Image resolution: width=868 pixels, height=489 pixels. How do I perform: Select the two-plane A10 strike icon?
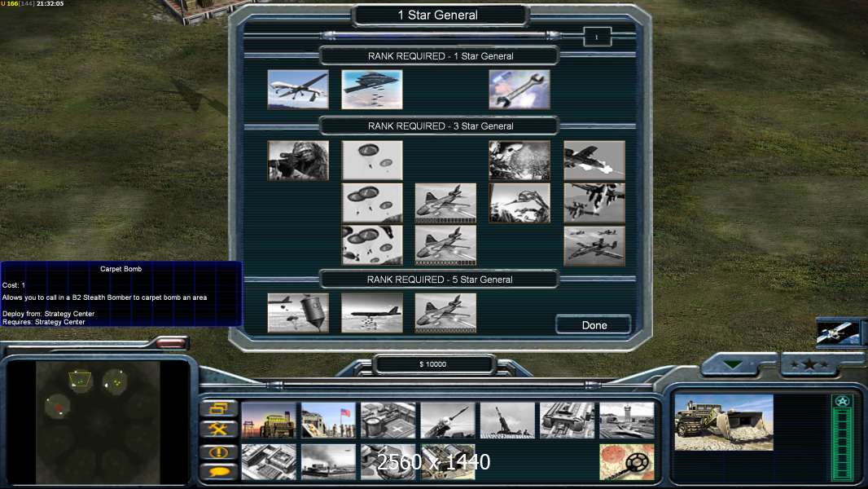point(594,203)
